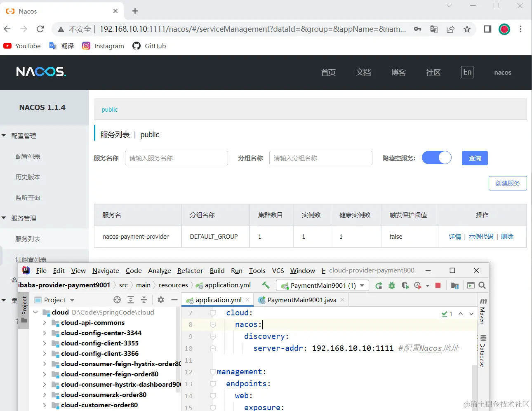The height and width of the screenshot is (411, 532).
Task: Go to previous highlighted problem arrow in editor
Action: [x=461, y=314]
